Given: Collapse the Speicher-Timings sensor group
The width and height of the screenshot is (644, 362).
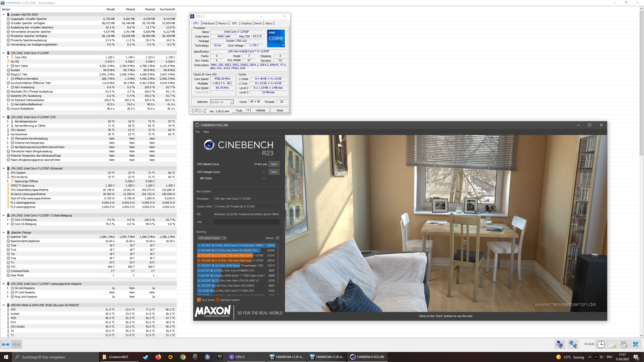Looking at the screenshot, I should pyautogui.click(x=4, y=232).
